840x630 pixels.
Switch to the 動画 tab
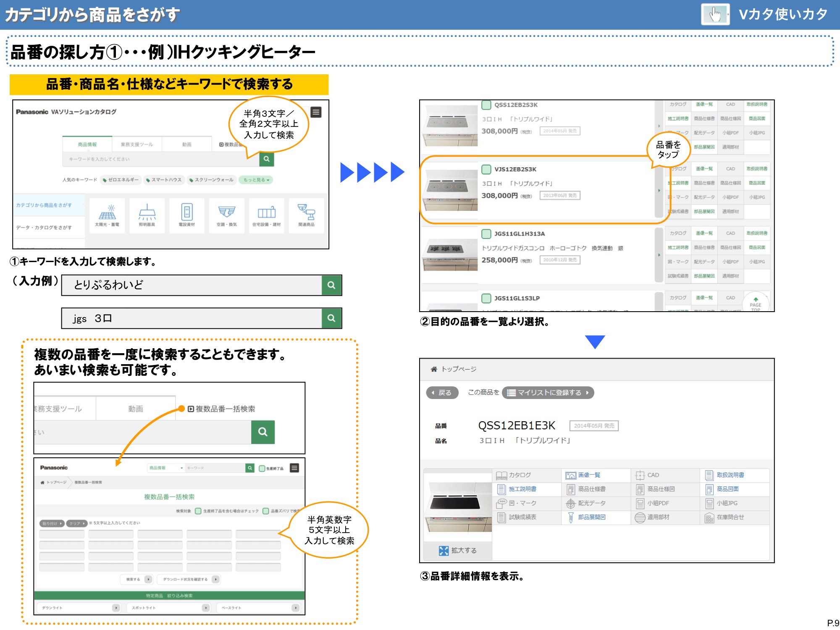[187, 144]
